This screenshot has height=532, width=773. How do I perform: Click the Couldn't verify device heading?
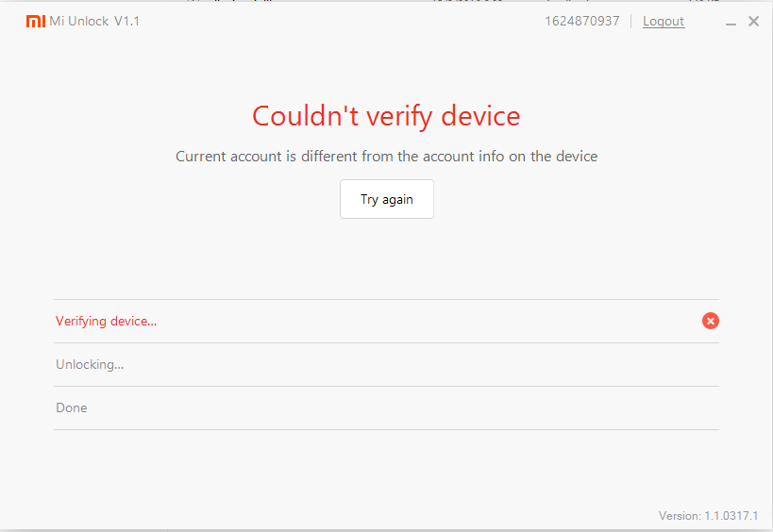pos(386,116)
